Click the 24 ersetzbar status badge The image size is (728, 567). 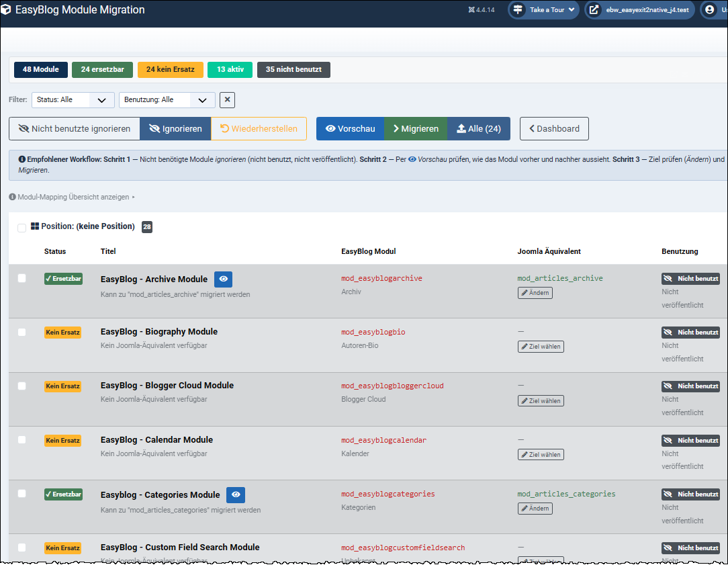point(102,69)
